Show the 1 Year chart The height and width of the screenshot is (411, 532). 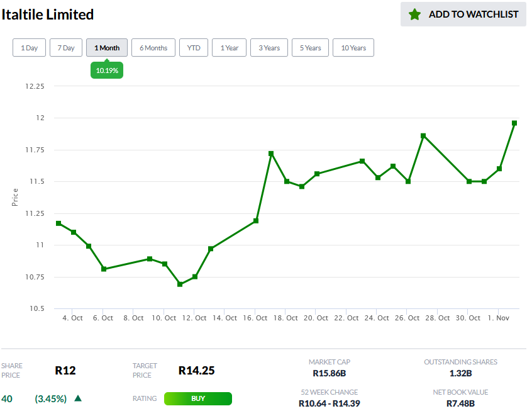pos(229,48)
